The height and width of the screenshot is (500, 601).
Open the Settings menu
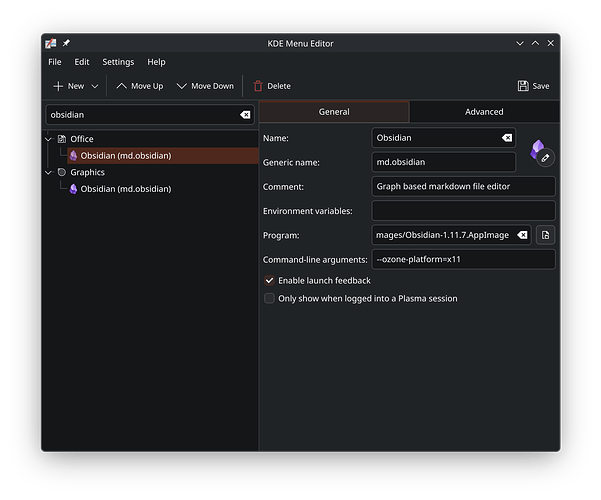pos(118,62)
